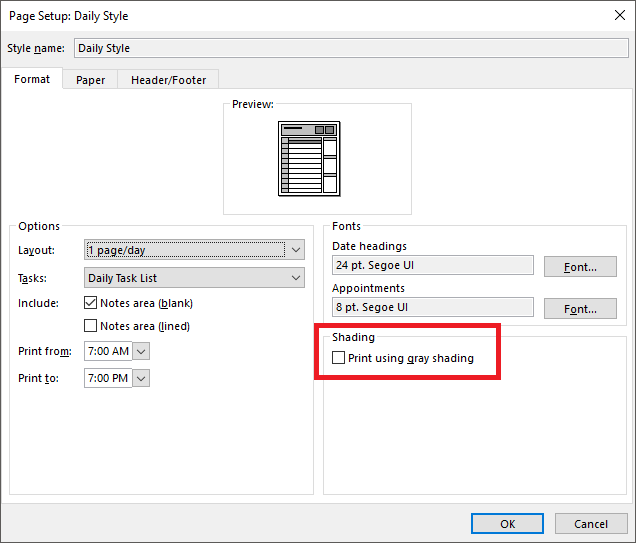Uncheck Notes area (blank) checkbox
The width and height of the screenshot is (636, 543).
[x=91, y=303]
